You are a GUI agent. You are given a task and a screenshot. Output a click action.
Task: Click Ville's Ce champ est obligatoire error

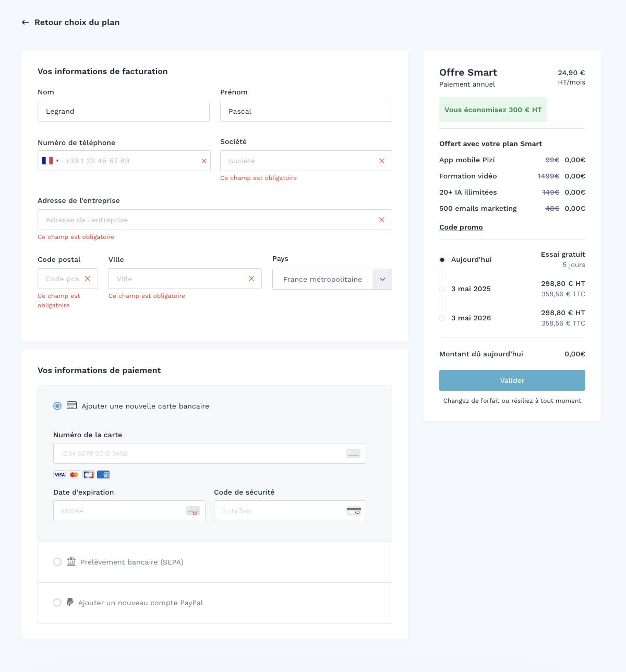tap(147, 296)
